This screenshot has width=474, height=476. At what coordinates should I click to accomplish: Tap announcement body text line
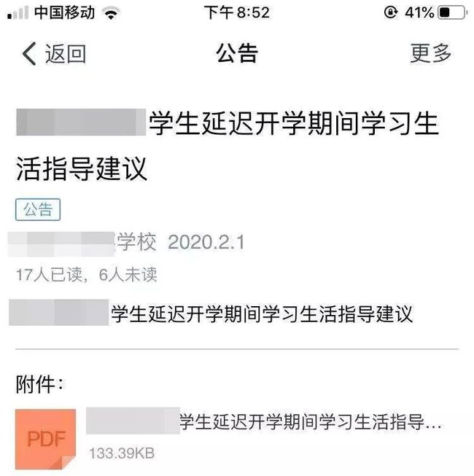[x=211, y=313]
